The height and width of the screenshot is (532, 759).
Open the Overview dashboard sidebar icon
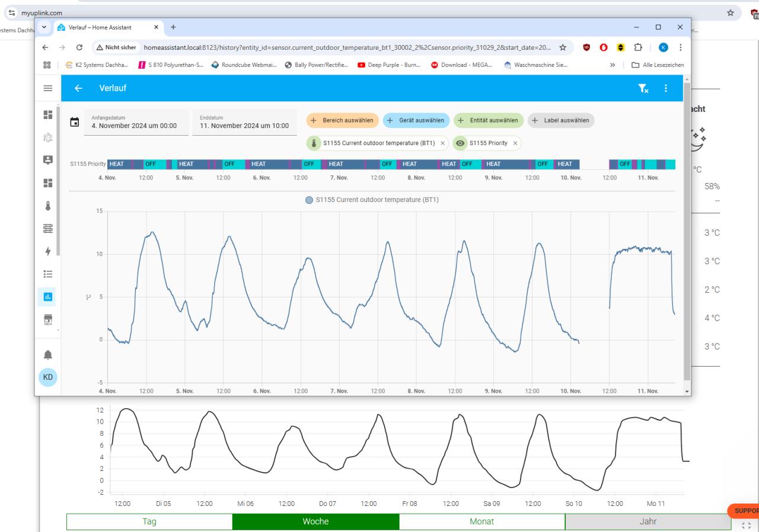47,114
